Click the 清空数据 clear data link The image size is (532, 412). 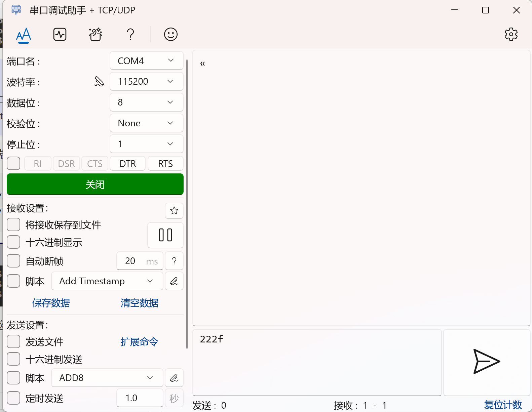pos(139,303)
